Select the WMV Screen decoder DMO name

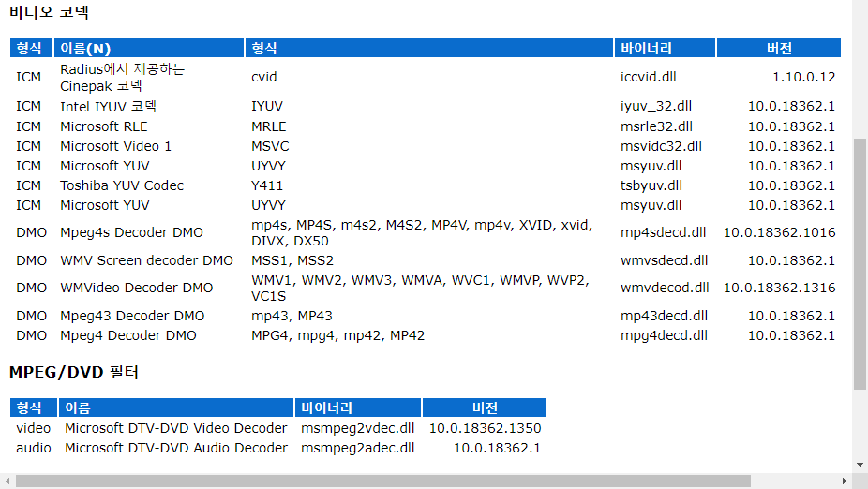click(x=146, y=260)
